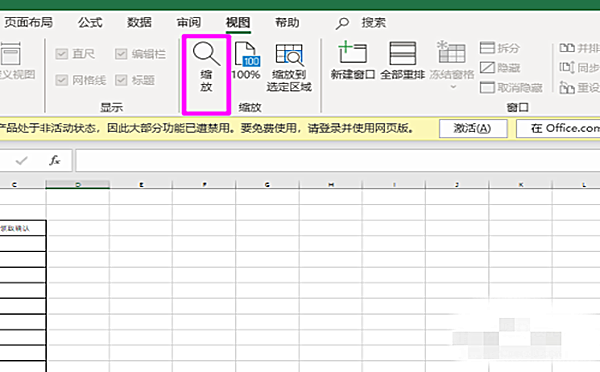Click the fx insert function icon
The image size is (600, 372).
tap(55, 160)
